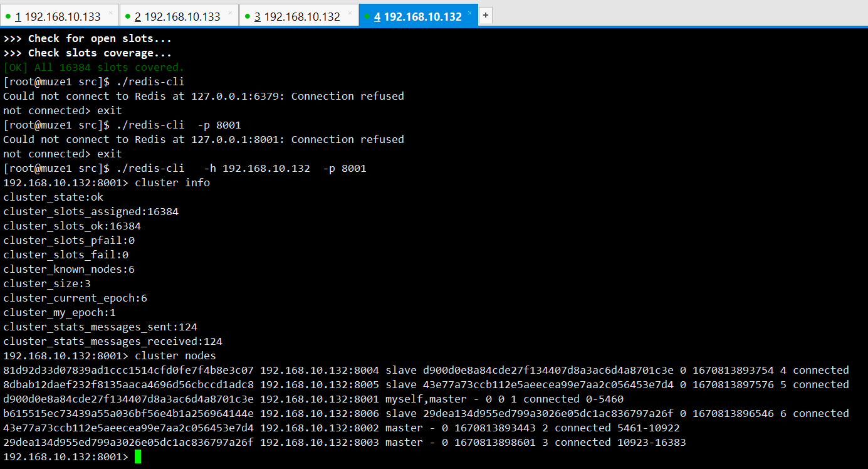Click the error mentioning 127.0.0.1:8001
868x469 pixels.
click(204, 139)
